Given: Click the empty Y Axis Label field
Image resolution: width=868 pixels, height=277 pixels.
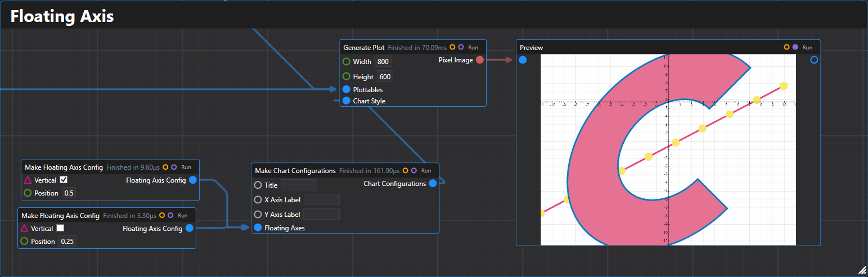Looking at the screenshot, I should coord(322,214).
